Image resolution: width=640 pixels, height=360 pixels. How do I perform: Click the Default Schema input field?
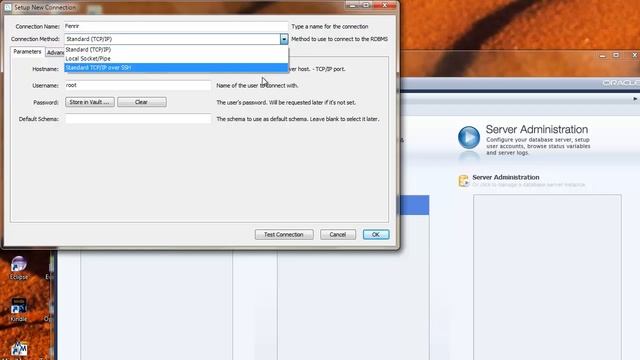(x=138, y=119)
